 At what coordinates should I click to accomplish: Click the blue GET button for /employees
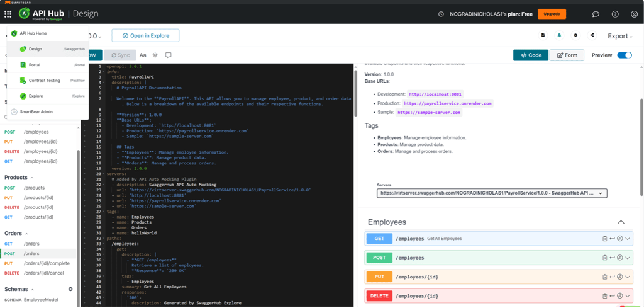(379, 239)
